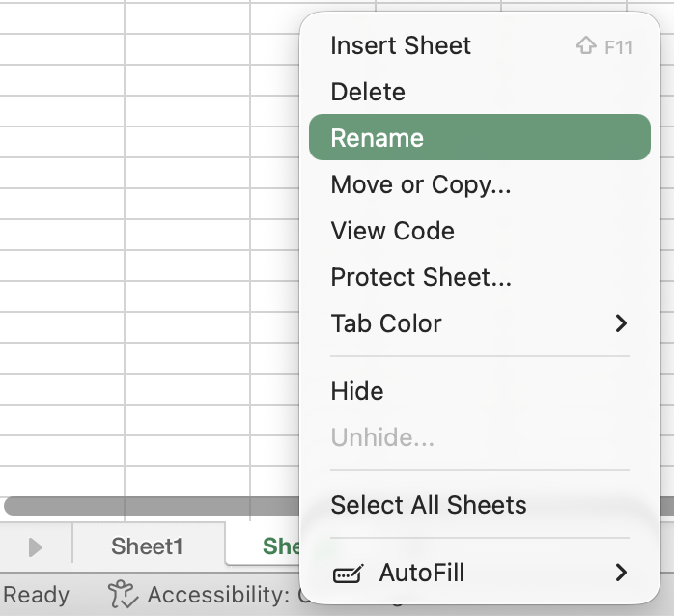
Task: Switch to the Sheet1 tab
Action: coord(147,546)
